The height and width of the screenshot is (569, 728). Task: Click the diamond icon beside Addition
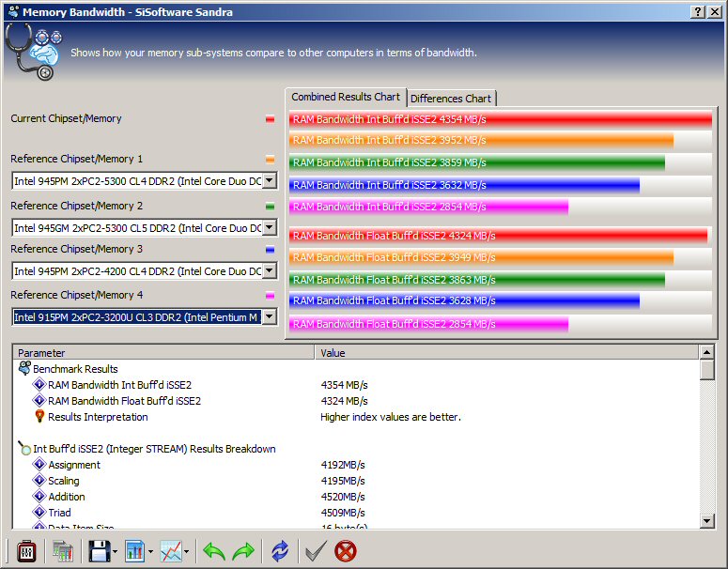pos(39,496)
